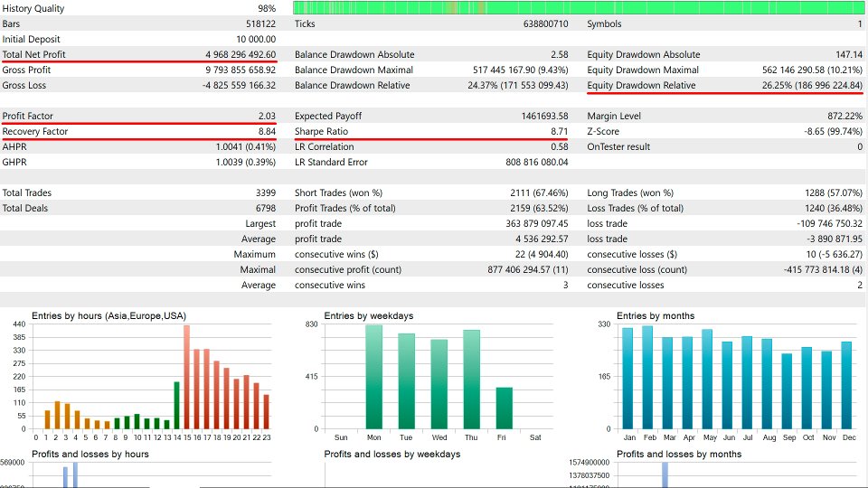Click Long Trades value 1288 (57.07%)
Screen dimensions: 868x488
tap(834, 192)
